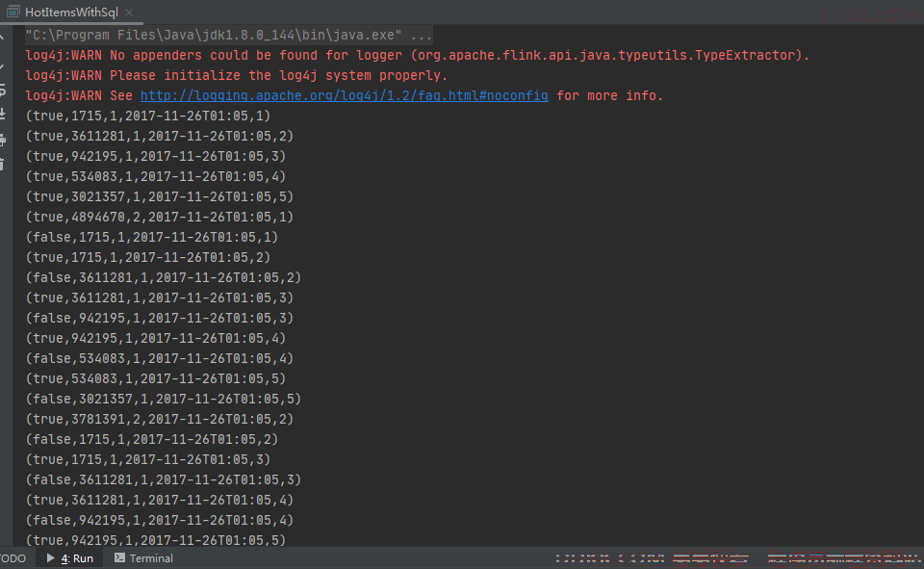Click the output line containing 3781391
The width and height of the screenshot is (924, 569).
pos(159,419)
